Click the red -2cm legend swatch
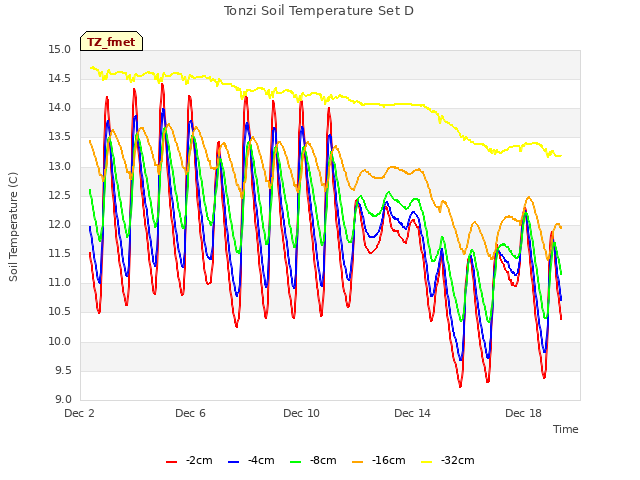Viewport: 640px width, 480px height. click(x=171, y=462)
